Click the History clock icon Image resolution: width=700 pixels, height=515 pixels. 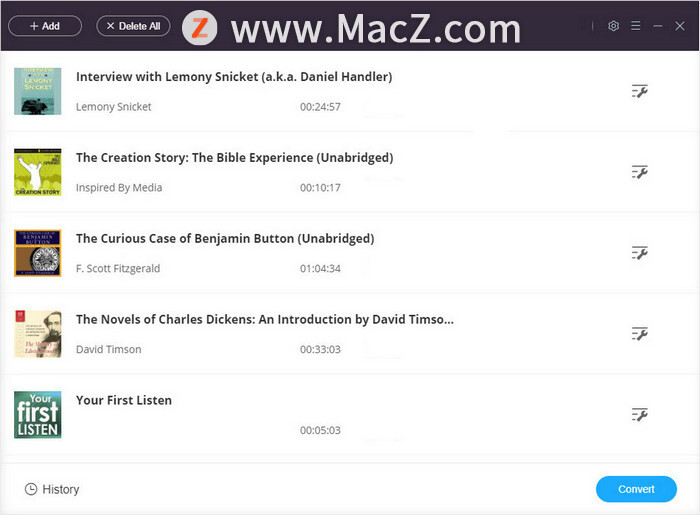[31, 489]
